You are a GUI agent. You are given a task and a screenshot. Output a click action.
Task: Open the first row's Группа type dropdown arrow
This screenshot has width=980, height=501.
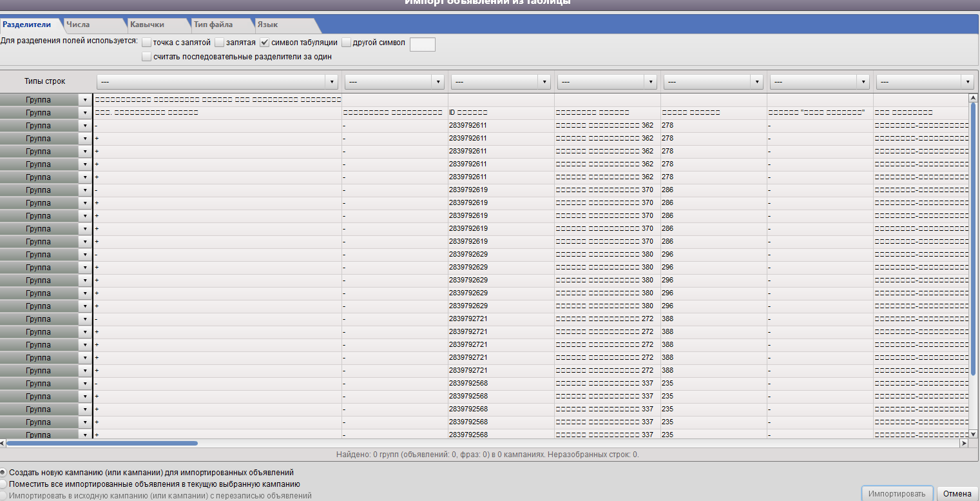(85, 100)
